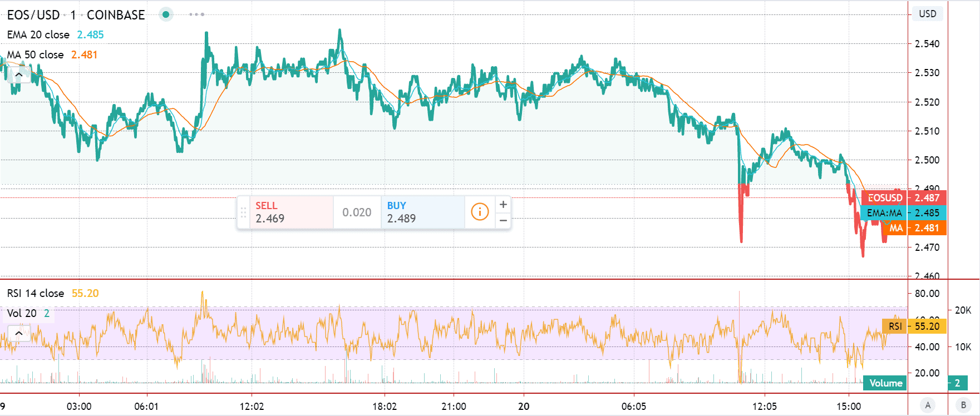Select the Vol 20 indicator legend

pos(22,313)
